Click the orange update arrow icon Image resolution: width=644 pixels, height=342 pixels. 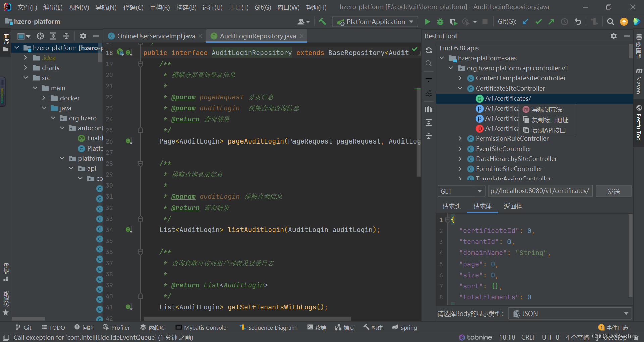tap(624, 22)
